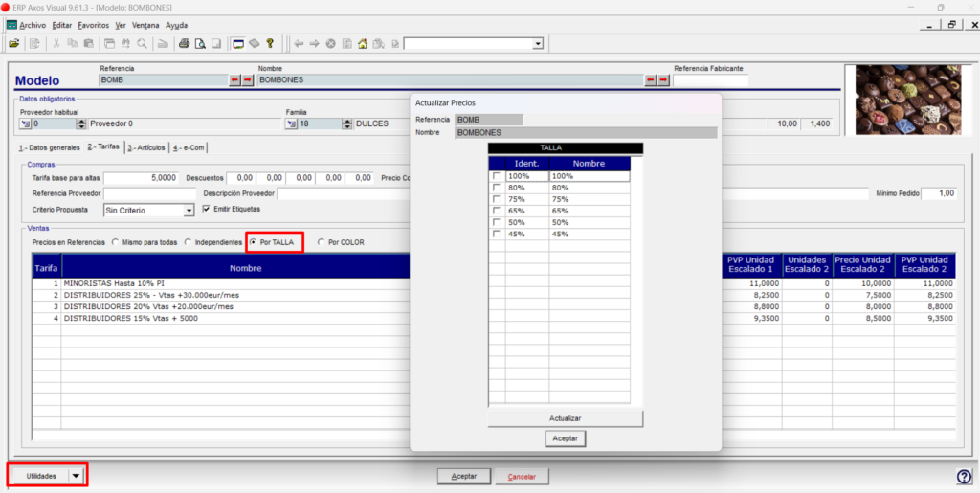
Task: Click the printer icon in toolbar
Action: [184, 44]
